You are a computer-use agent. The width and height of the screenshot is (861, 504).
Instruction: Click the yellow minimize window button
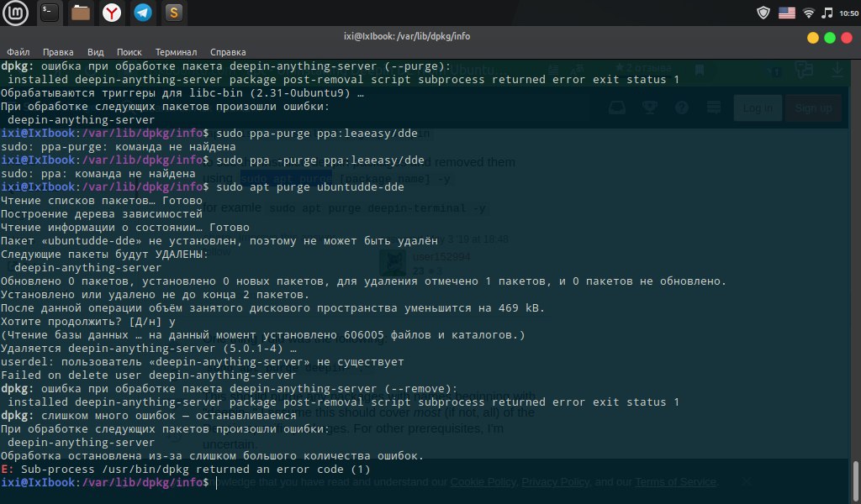pos(813,37)
